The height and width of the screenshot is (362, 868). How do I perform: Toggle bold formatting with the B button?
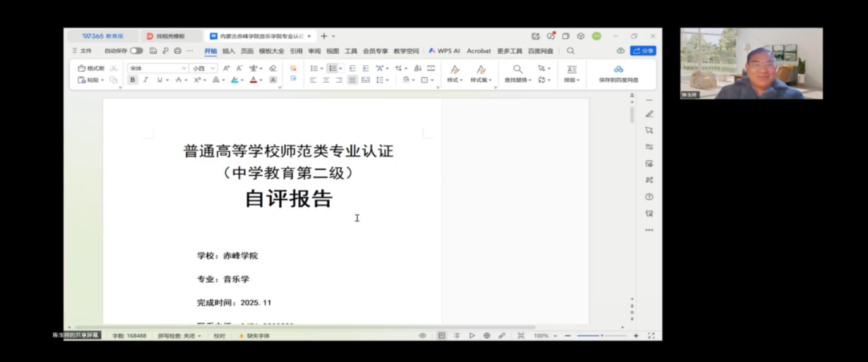click(133, 80)
